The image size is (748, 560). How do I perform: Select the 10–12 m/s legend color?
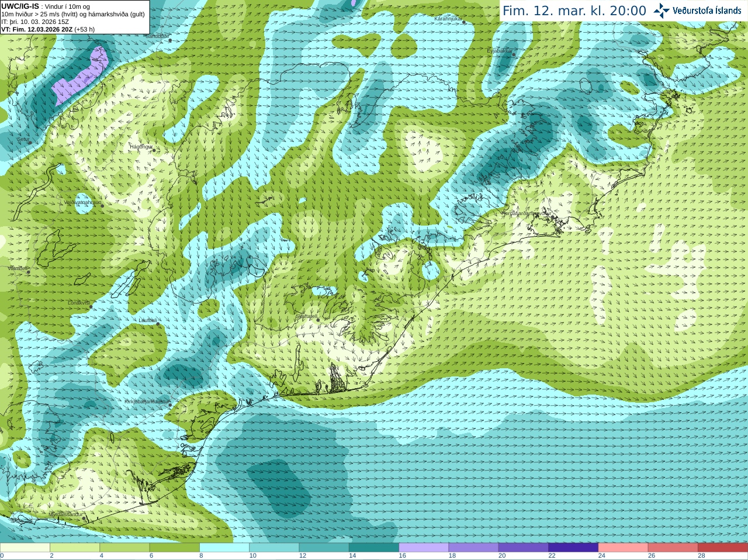(274, 548)
